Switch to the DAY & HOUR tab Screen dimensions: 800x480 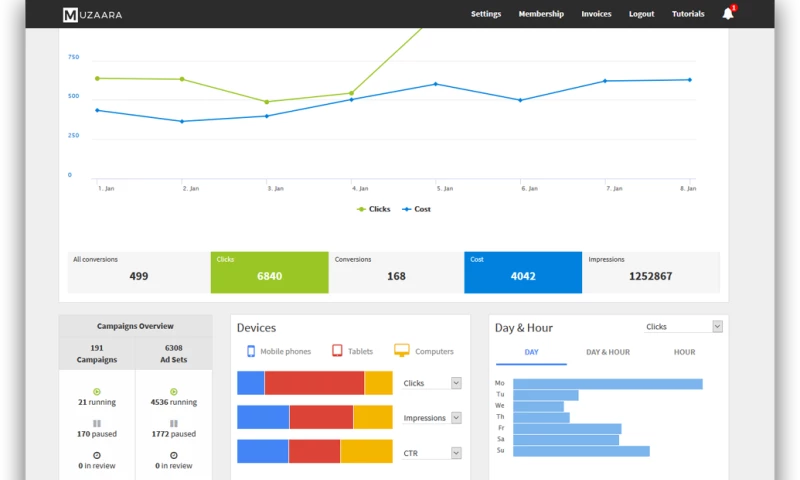607,352
